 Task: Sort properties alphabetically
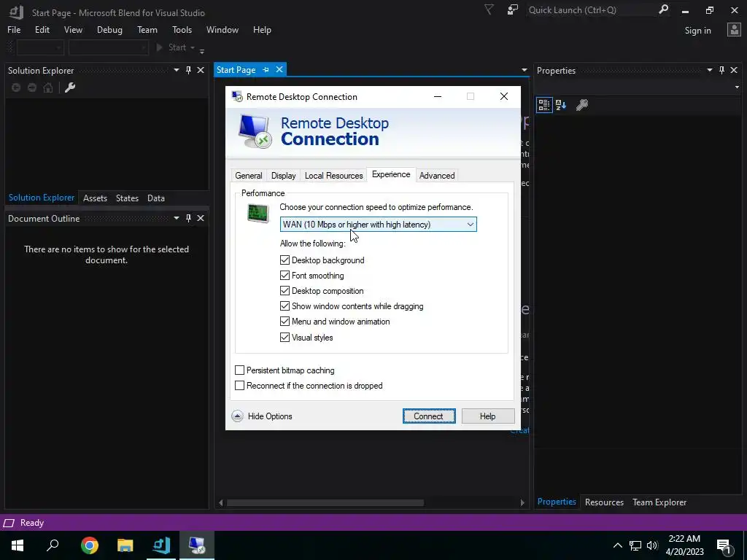click(x=561, y=105)
